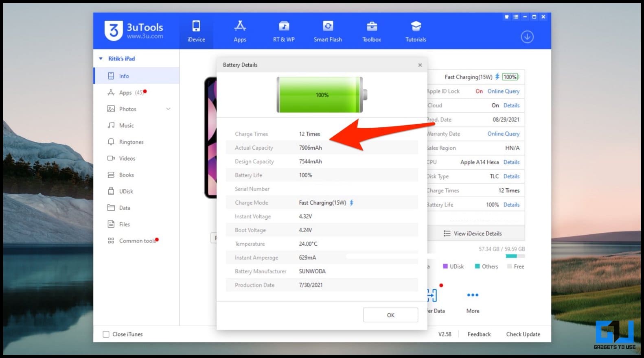Click Warranty Date Online Query link
Screen dimensions: 644x358
coord(504,134)
